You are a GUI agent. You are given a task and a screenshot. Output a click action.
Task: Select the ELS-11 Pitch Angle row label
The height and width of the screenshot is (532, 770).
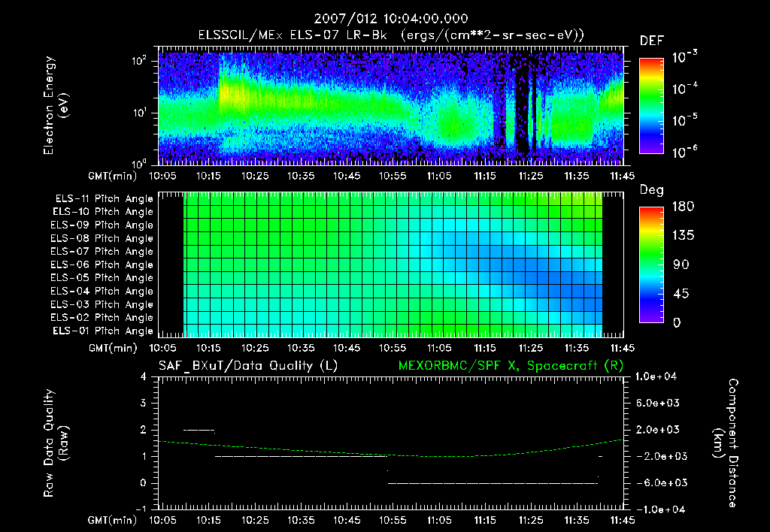104,199
